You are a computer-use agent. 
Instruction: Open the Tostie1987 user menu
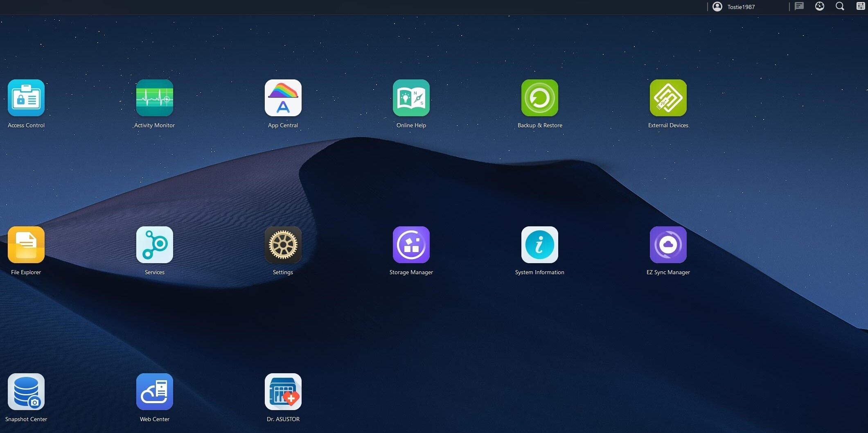[741, 7]
